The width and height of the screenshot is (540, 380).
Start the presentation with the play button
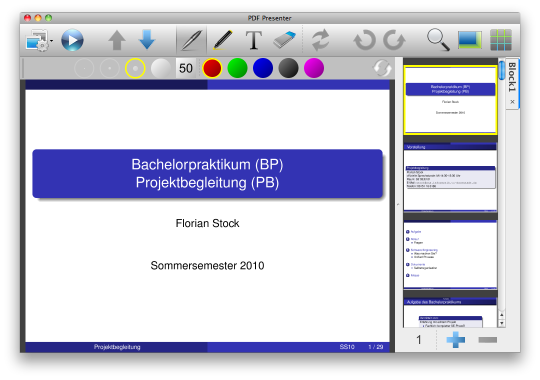click(x=72, y=40)
